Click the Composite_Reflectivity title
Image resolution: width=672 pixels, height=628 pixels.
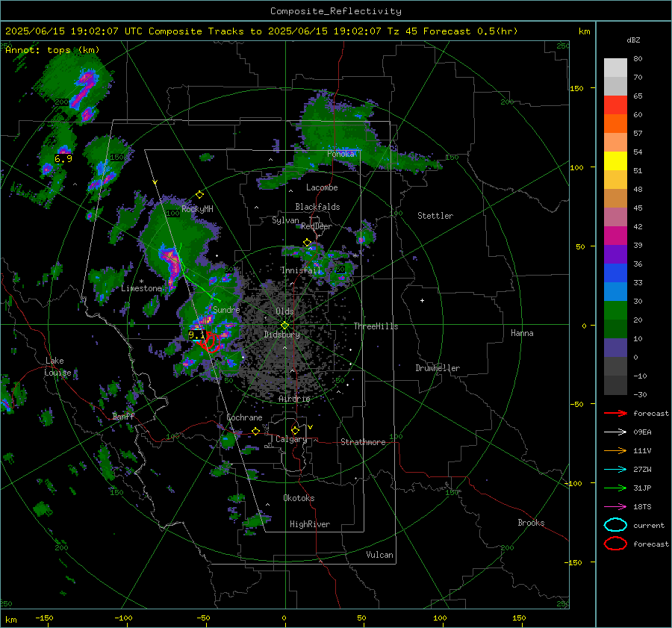tap(336, 11)
